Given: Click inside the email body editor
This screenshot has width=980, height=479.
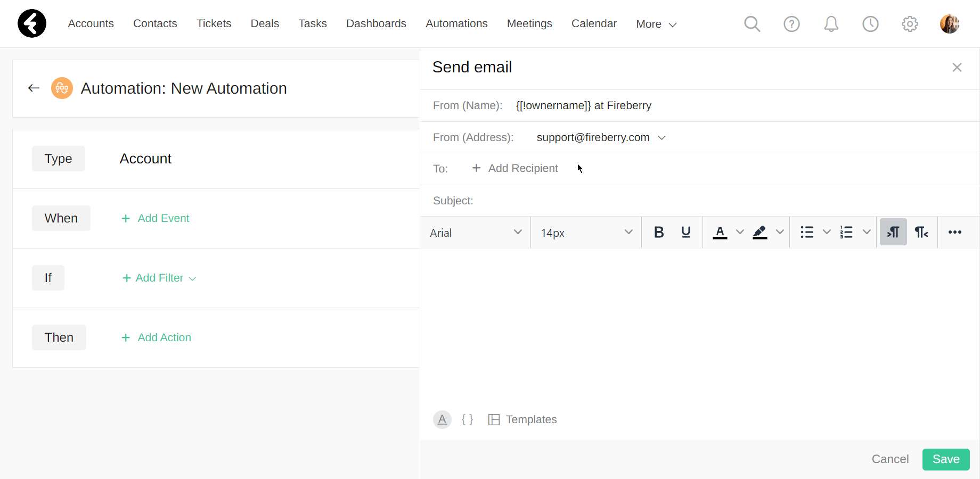Looking at the screenshot, I should [700, 325].
